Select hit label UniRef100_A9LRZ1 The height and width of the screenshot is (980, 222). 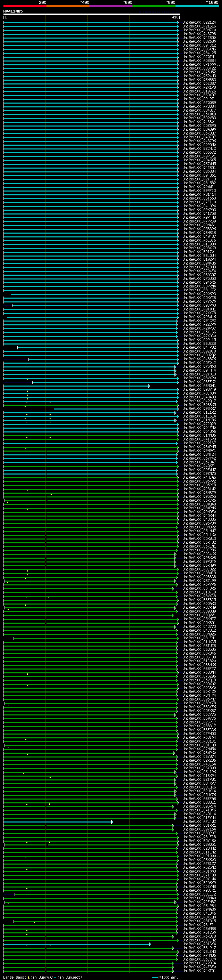tap(199, 99)
